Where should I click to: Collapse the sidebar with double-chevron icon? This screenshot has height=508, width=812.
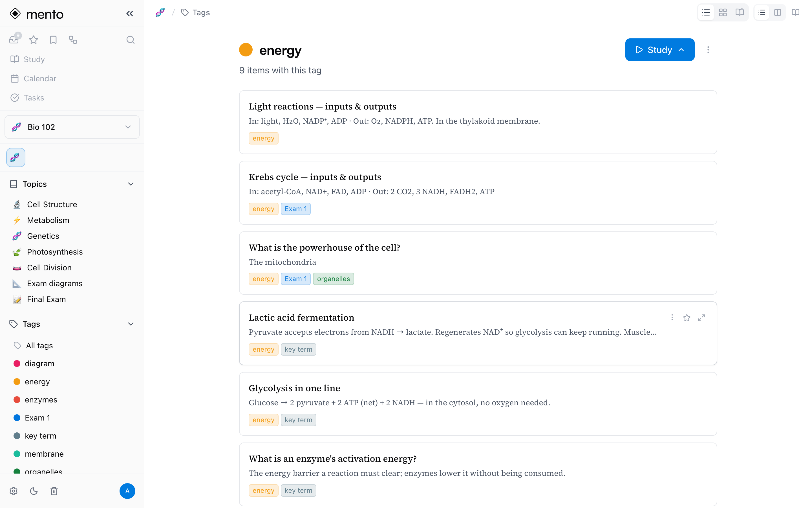pyautogui.click(x=130, y=14)
